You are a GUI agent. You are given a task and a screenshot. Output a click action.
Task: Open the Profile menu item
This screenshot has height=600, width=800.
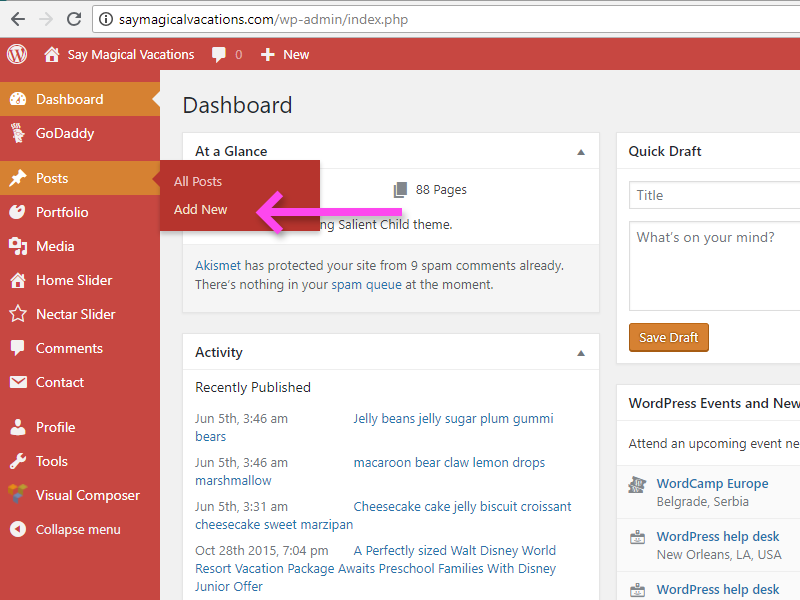pyautogui.click(x=80, y=427)
